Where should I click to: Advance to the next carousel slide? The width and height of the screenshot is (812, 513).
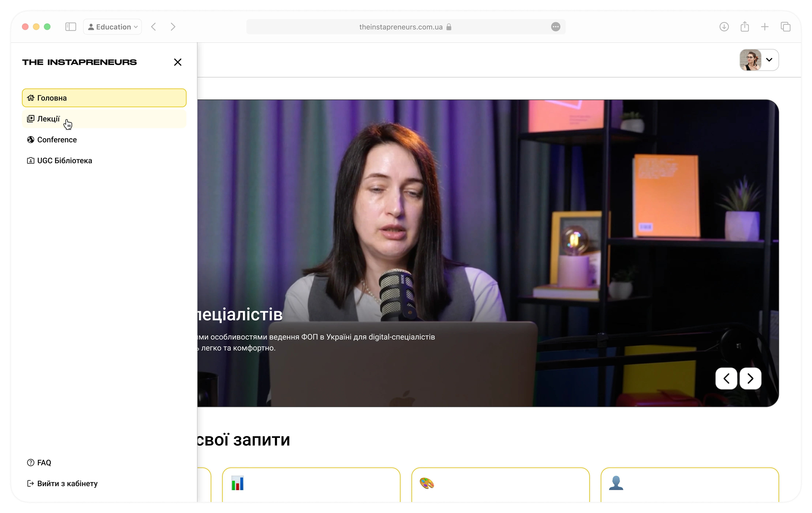750,378
